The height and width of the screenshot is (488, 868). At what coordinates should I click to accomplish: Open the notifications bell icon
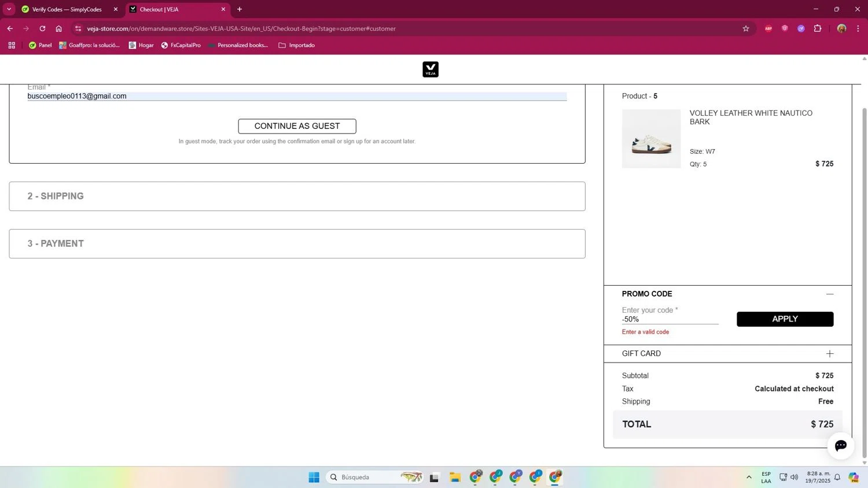click(837, 477)
